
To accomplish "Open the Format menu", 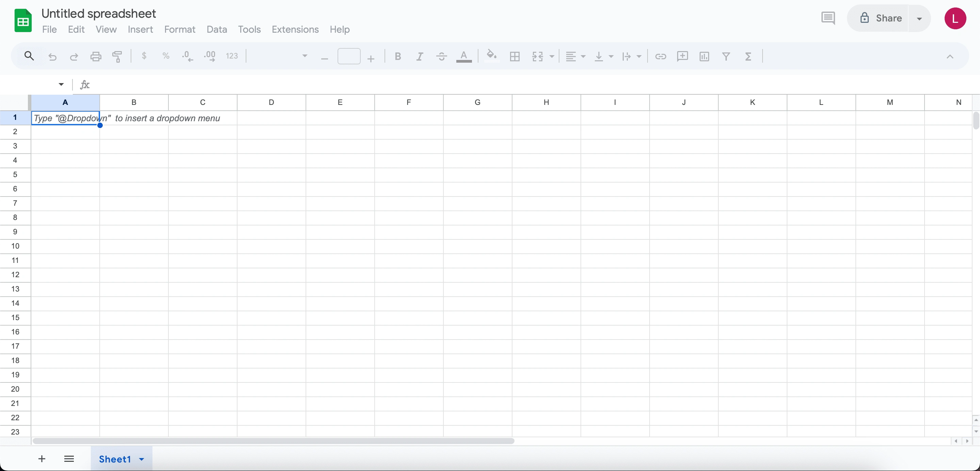I will (x=180, y=29).
